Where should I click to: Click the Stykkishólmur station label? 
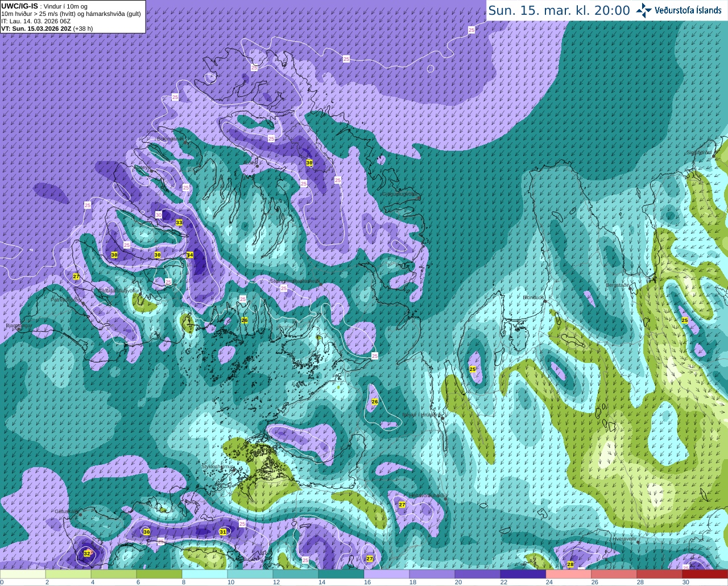point(218,467)
